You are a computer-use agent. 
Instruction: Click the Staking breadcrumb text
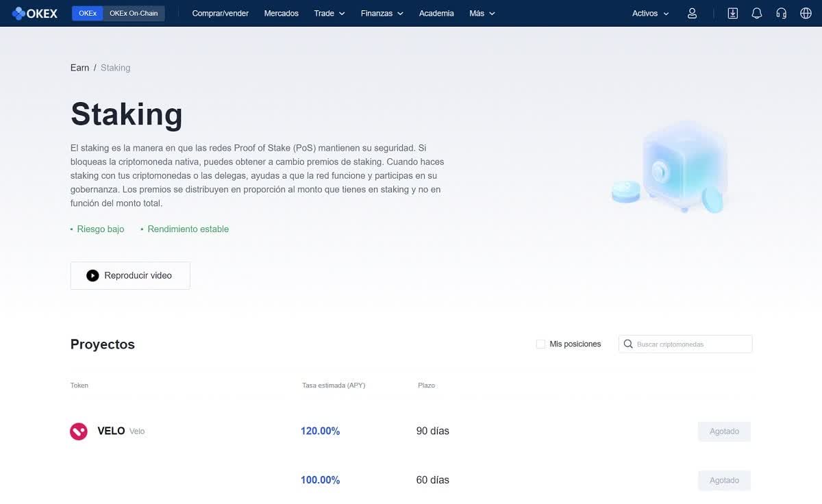point(115,68)
